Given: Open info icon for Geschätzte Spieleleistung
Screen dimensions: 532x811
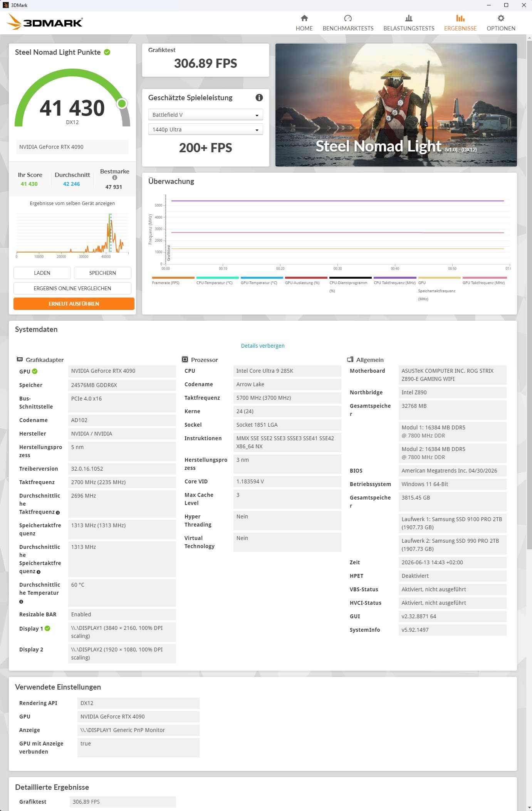Looking at the screenshot, I should [x=259, y=98].
